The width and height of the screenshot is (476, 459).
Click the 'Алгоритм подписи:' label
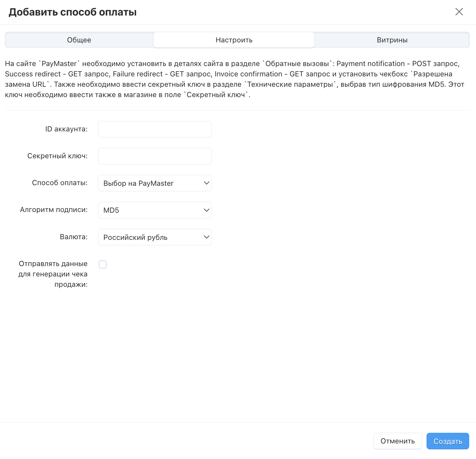click(x=54, y=210)
